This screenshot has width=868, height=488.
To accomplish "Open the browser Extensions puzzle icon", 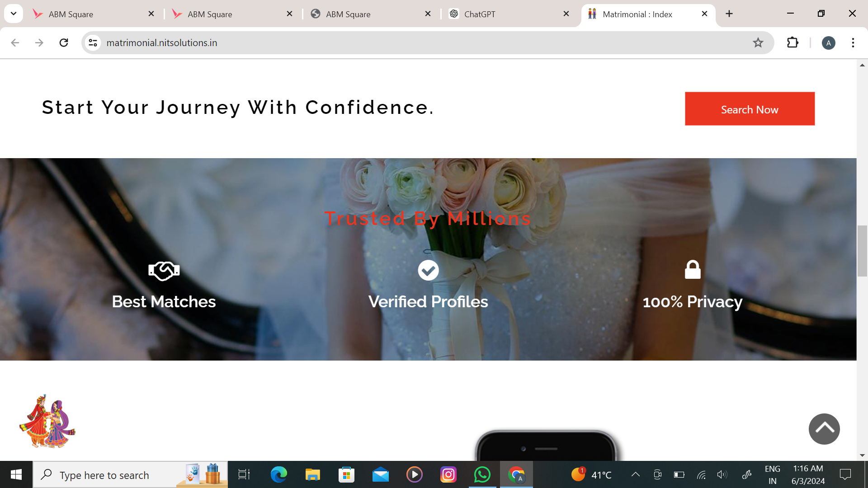I will 793,42.
